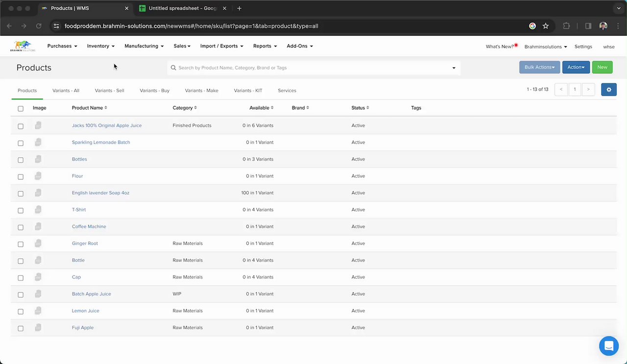Click the green New button
This screenshot has width=627, height=364.
coord(602,67)
